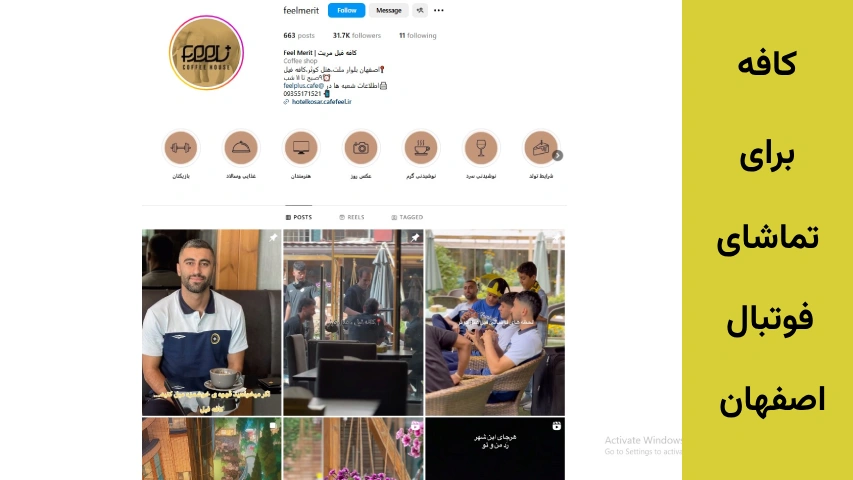The width and height of the screenshot is (853, 480).
Task: Select the POSTS tab
Action: pyautogui.click(x=299, y=217)
